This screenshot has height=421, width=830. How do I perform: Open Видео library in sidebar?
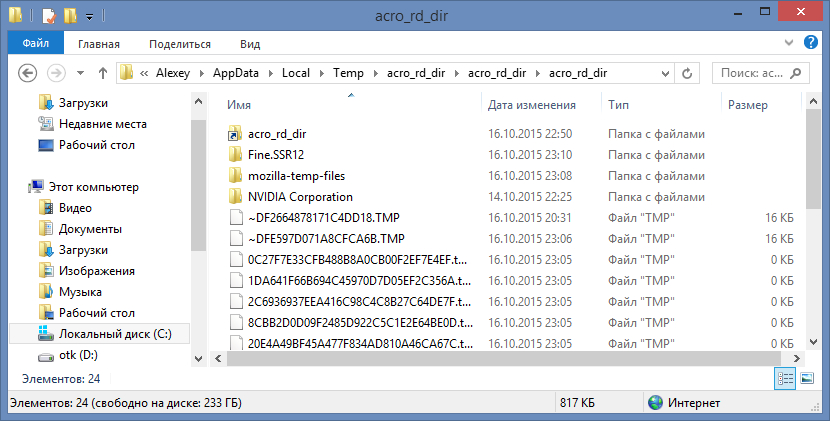[75, 208]
